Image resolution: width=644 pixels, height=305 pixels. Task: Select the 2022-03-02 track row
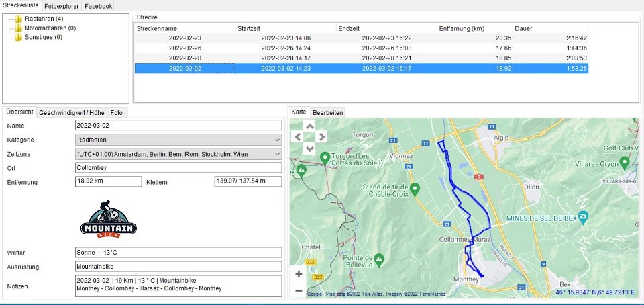tap(362, 69)
